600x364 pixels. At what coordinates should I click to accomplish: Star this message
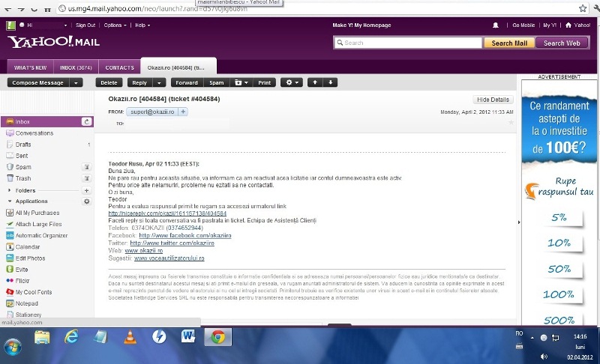coord(511,122)
